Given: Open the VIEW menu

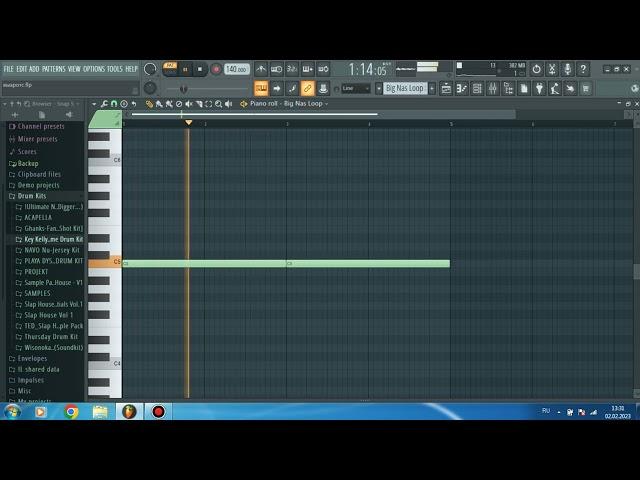Looking at the screenshot, I should 74,69.
